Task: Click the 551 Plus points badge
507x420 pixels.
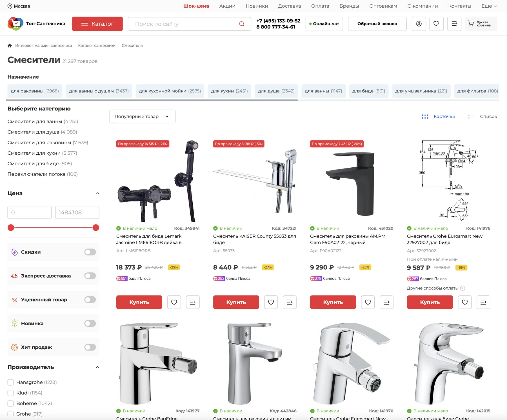Action: (x=122, y=279)
